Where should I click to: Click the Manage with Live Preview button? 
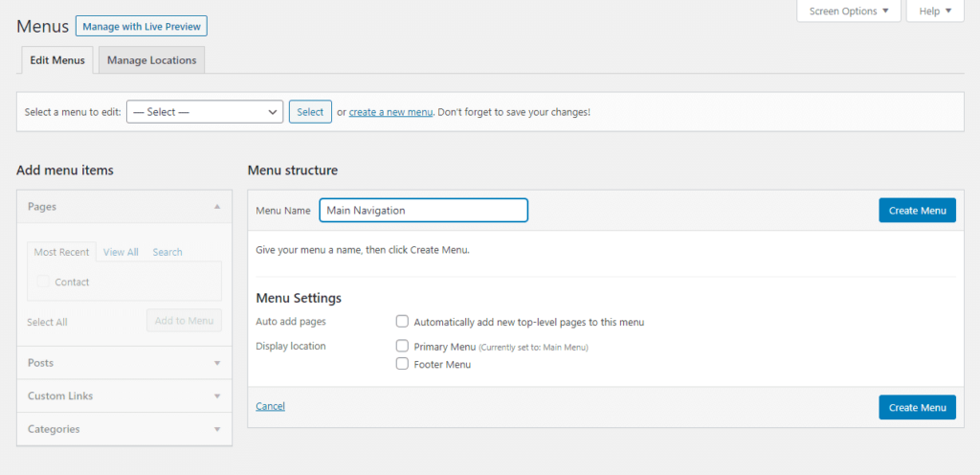(x=141, y=27)
